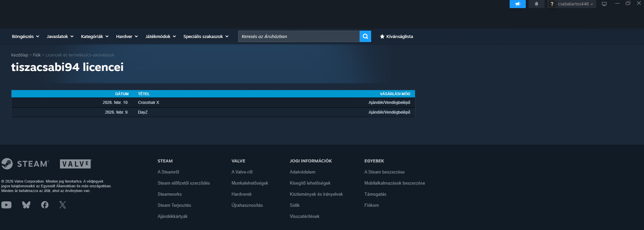
Task: Open A Steamről link
Action: click(x=168, y=172)
